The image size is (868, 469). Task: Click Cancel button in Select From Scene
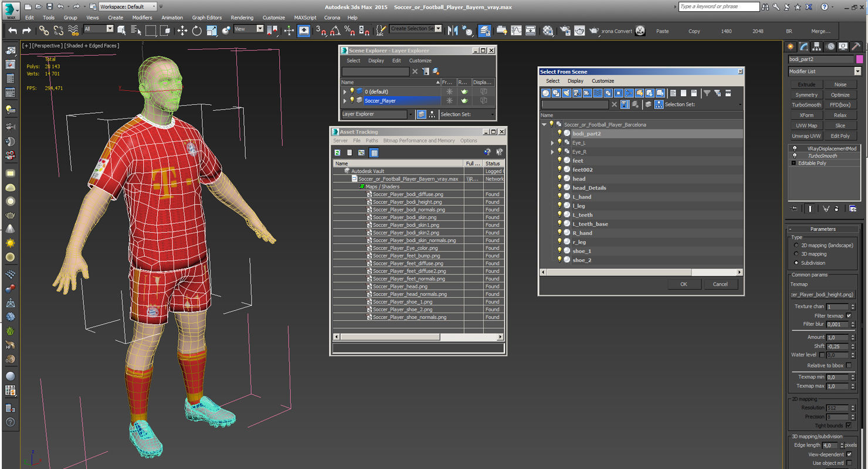pyautogui.click(x=720, y=284)
